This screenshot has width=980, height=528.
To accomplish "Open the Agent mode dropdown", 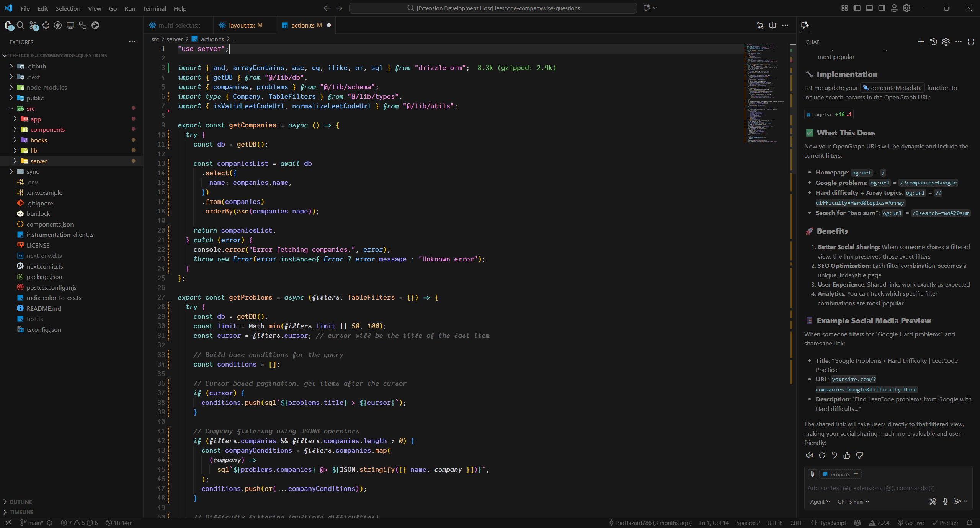I will (820, 502).
